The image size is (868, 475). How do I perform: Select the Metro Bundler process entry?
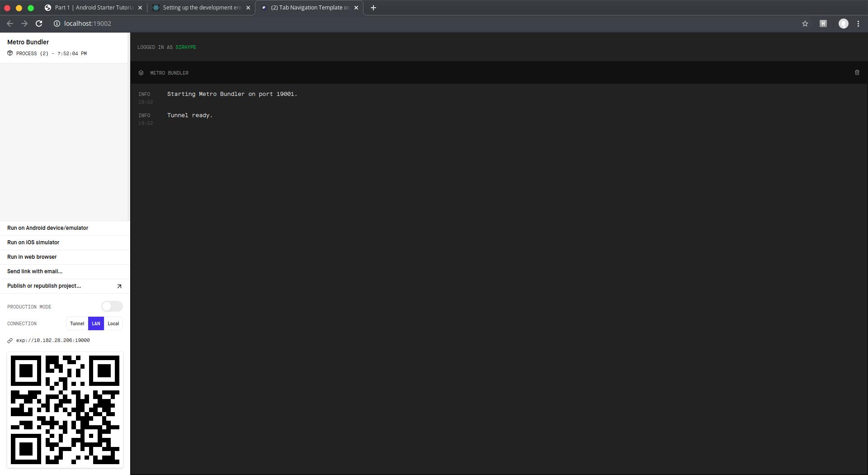point(64,47)
